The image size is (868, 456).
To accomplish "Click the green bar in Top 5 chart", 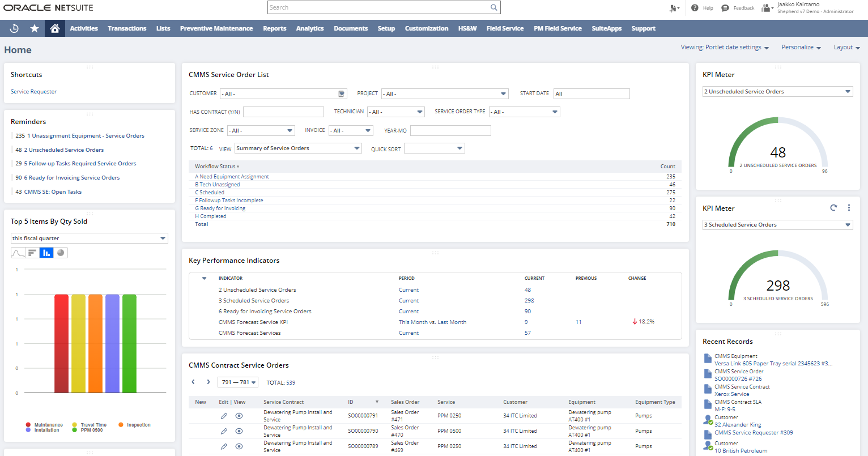I will (130, 343).
